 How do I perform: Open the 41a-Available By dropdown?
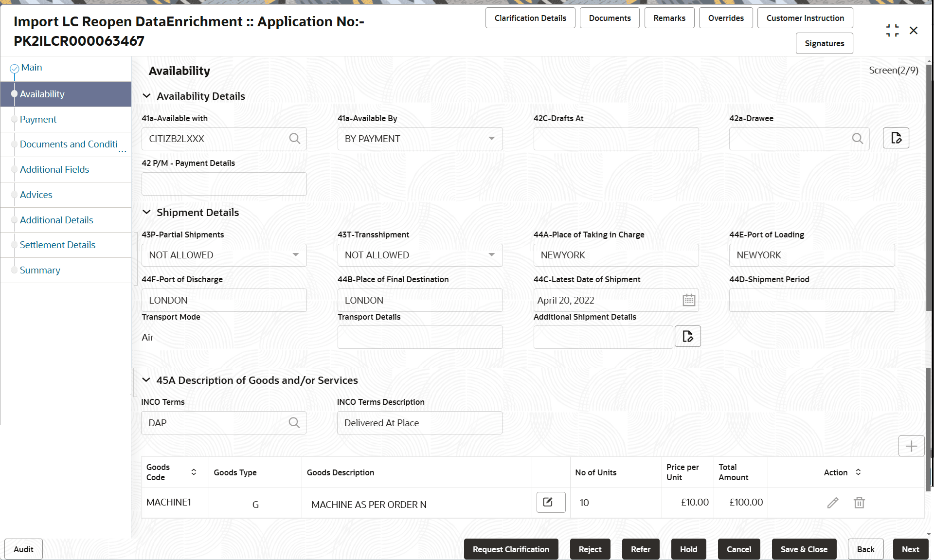click(491, 139)
